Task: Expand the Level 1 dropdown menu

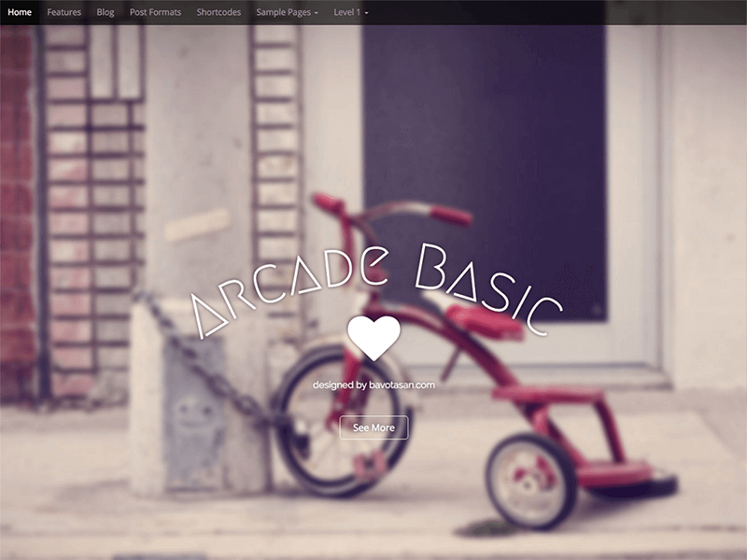Action: 351,12
